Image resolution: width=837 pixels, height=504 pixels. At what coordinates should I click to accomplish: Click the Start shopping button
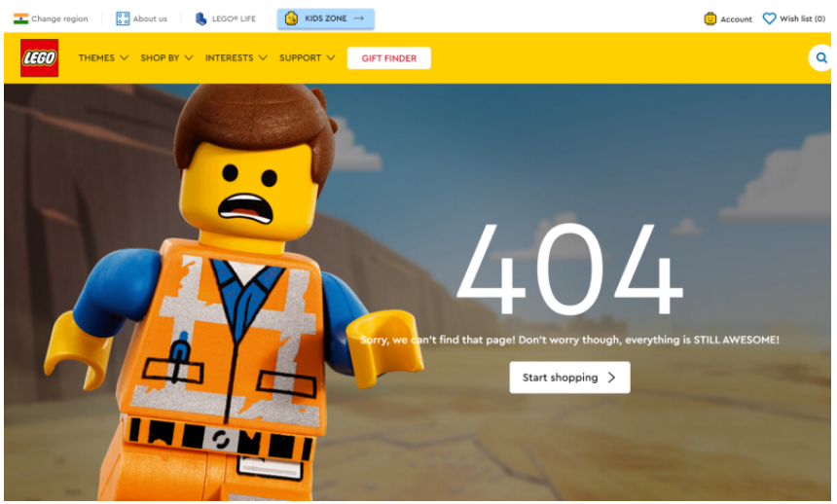pyautogui.click(x=569, y=378)
